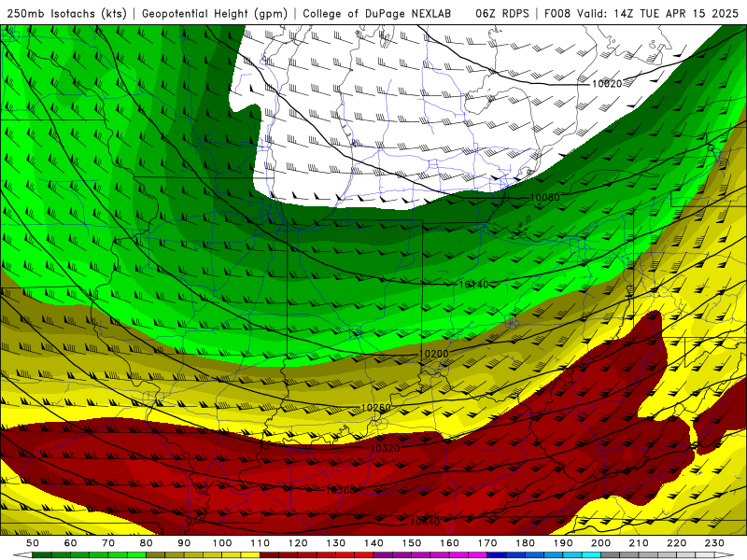The width and height of the screenshot is (747, 560).
Task: Click the 140 value on the color scale
Action: coord(374,543)
